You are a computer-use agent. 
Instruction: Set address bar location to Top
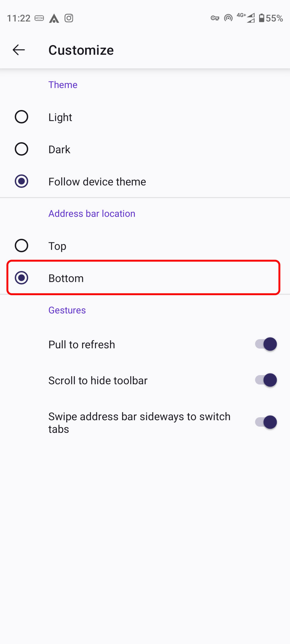pyautogui.click(x=21, y=246)
